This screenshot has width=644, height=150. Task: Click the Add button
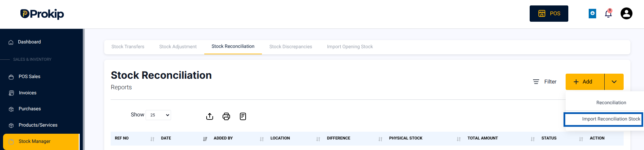[x=585, y=82]
